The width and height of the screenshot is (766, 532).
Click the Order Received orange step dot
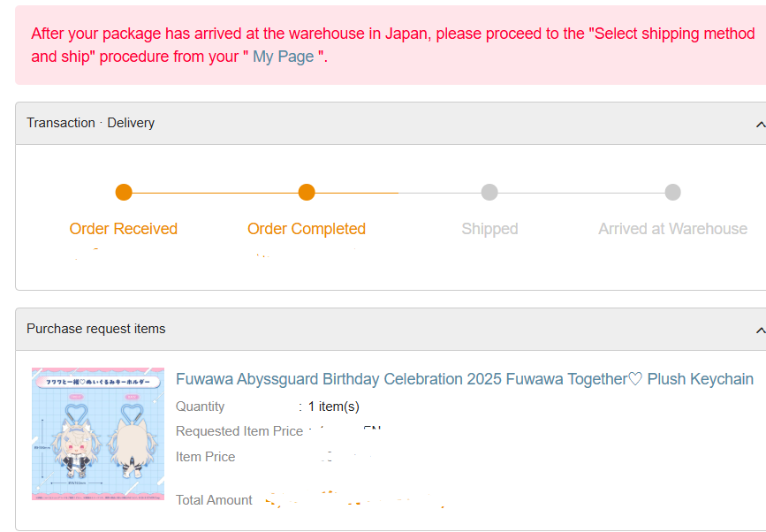124,192
